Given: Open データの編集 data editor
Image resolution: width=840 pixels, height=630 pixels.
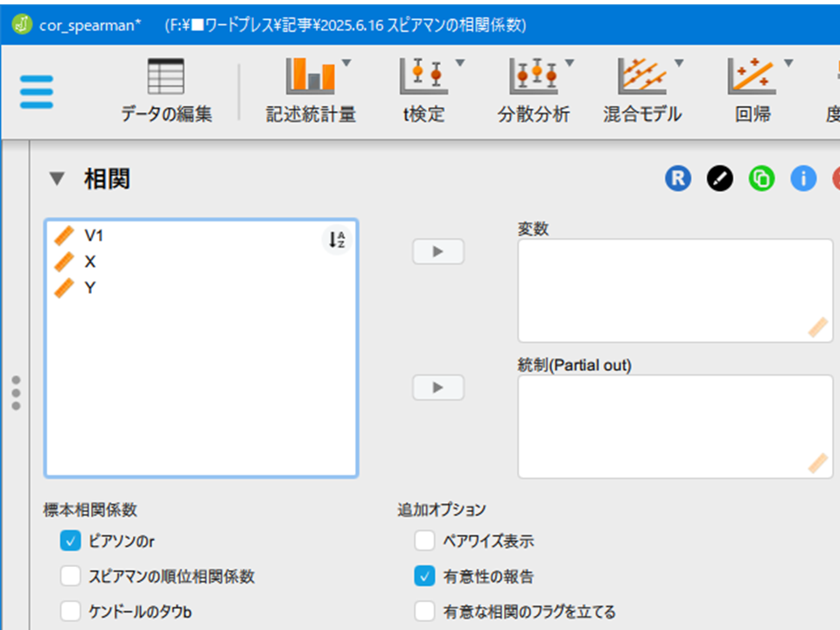Looking at the screenshot, I should point(166,90).
